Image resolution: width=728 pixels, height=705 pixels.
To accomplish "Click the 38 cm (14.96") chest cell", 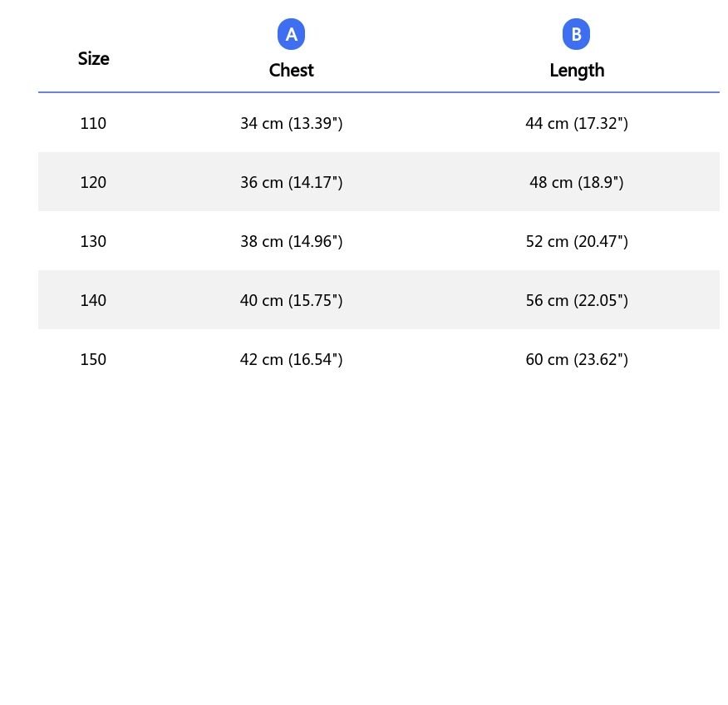I will pyautogui.click(x=291, y=242).
